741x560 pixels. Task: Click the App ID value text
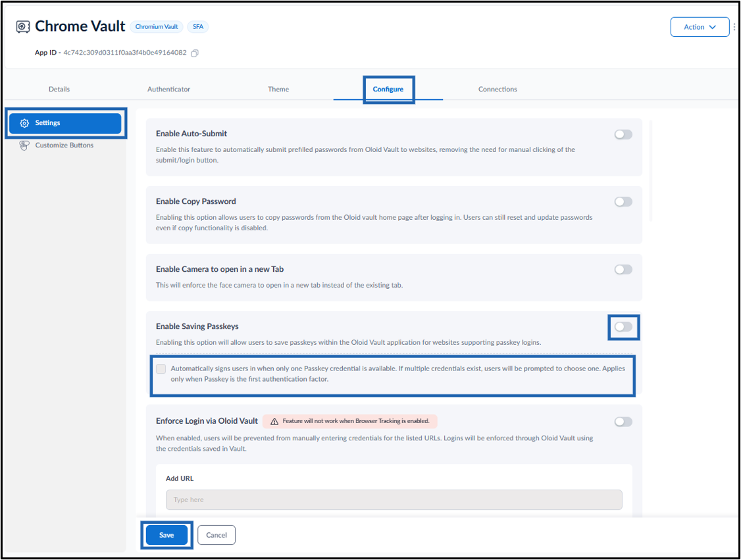point(125,53)
